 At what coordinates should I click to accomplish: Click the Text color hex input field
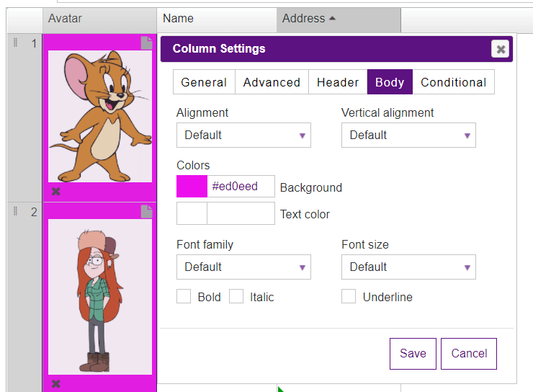tap(241, 213)
